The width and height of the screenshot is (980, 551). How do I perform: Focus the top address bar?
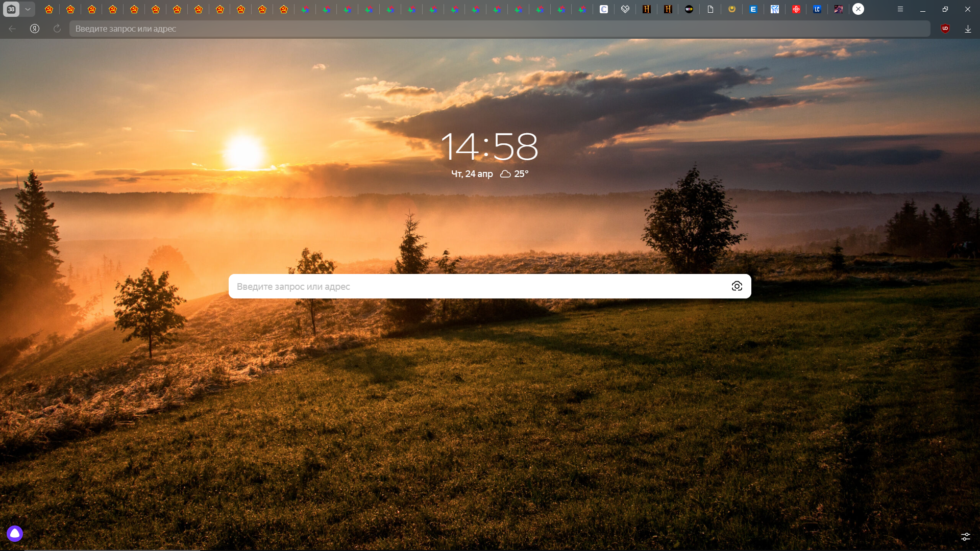500,29
